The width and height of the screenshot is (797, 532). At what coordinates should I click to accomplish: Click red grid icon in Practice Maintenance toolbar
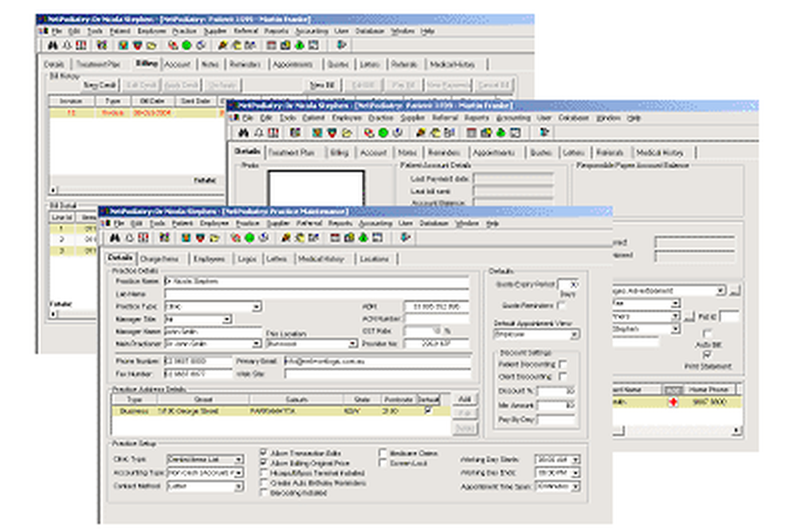click(143, 238)
